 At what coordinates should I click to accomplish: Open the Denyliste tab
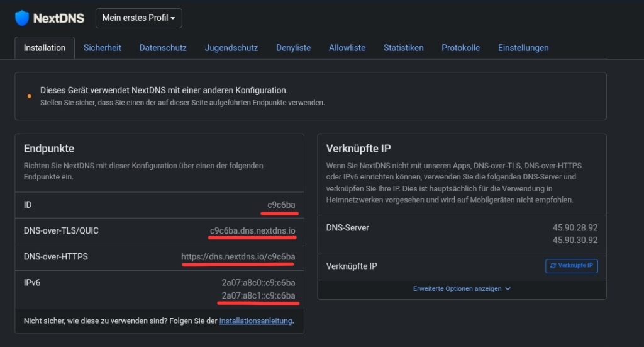click(293, 48)
